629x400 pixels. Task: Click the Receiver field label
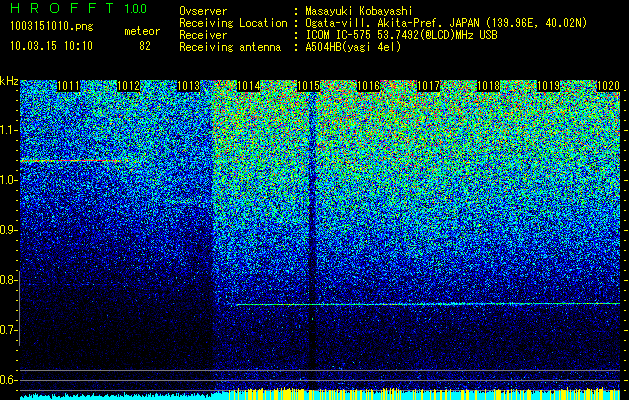[x=203, y=35]
